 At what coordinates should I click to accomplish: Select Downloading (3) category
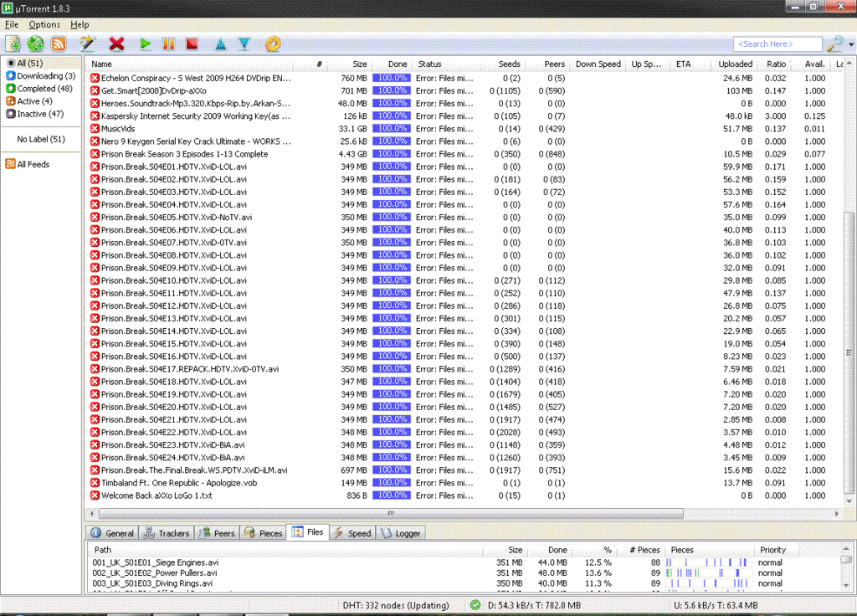[42, 75]
